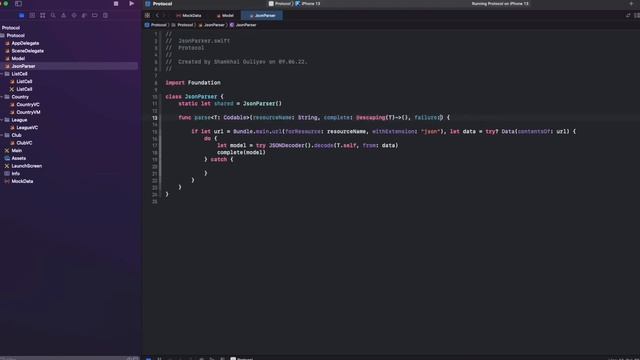Open the Source Control navigator icon
640x360 pixels.
pyautogui.click(x=32, y=16)
